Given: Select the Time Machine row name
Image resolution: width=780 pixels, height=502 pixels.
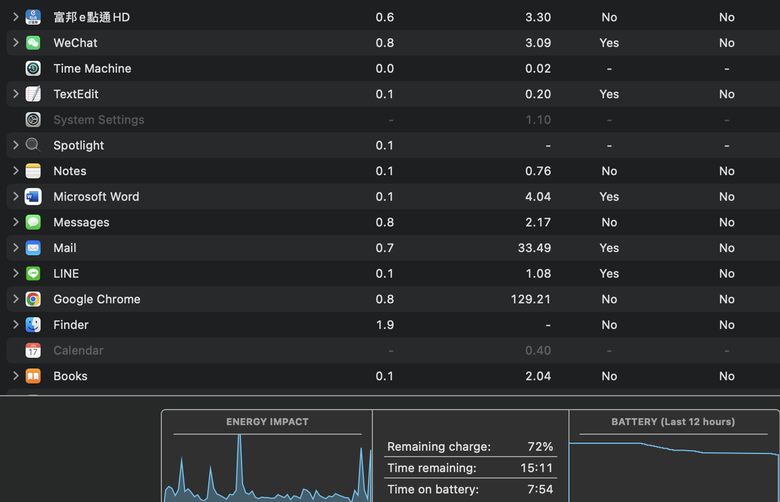Looking at the screenshot, I should 92,68.
